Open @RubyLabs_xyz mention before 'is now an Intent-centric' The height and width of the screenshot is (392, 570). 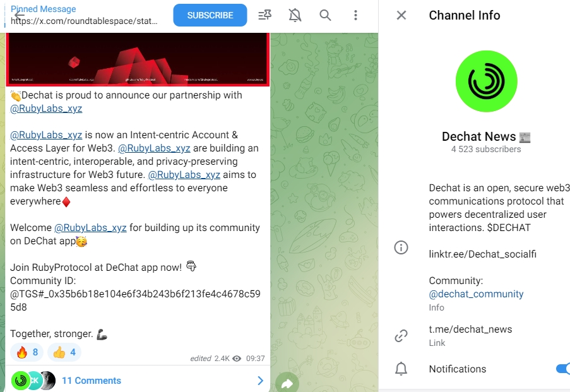[x=46, y=135]
